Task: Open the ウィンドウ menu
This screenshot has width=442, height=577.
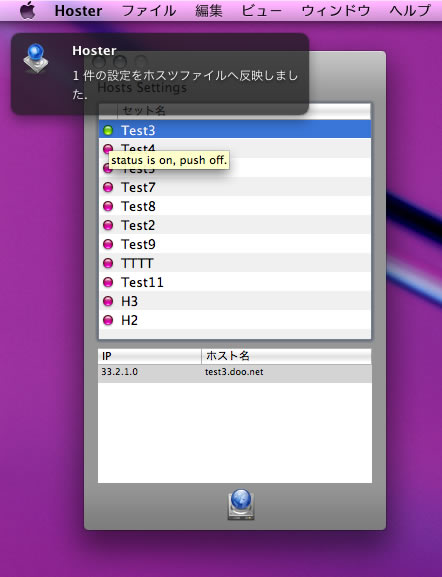Action: (336, 11)
